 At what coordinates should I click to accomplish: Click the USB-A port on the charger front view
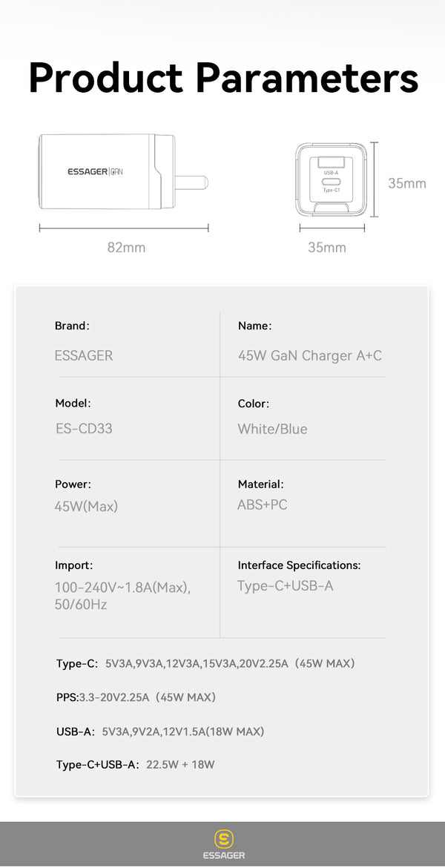[331, 162]
